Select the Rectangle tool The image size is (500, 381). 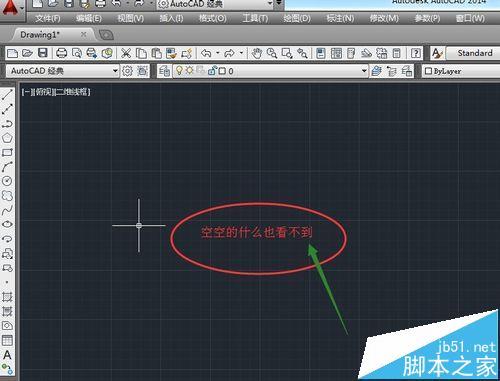click(7, 153)
